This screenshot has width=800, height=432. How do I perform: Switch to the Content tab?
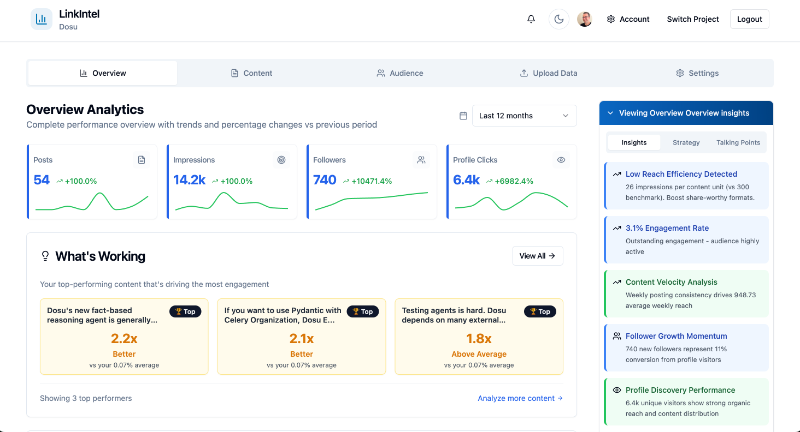[x=251, y=73]
